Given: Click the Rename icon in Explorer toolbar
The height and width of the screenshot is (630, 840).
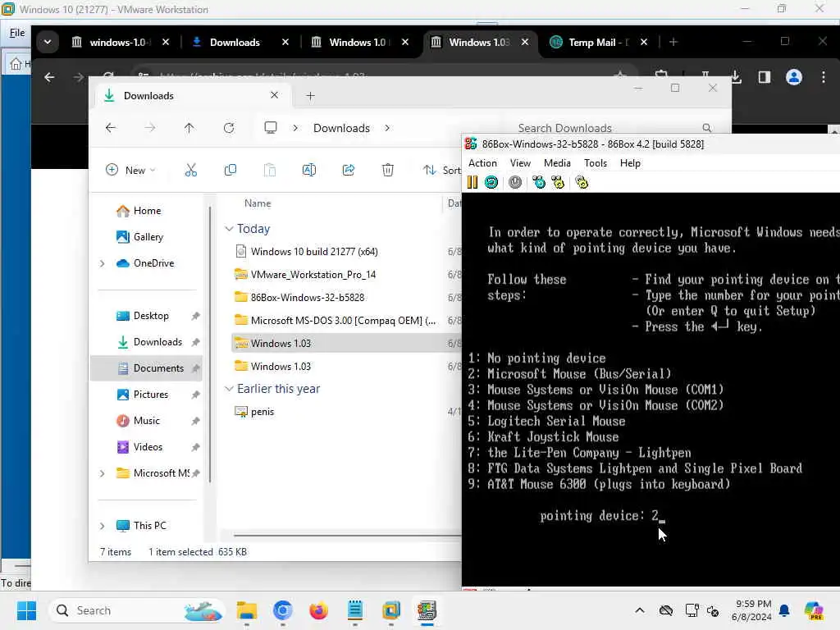Looking at the screenshot, I should click(309, 171).
